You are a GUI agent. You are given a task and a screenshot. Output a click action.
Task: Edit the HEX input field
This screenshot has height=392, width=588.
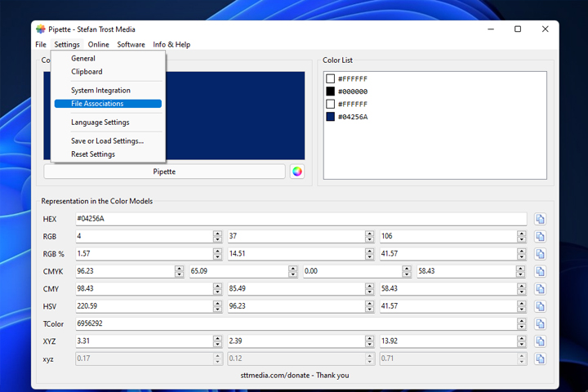click(x=301, y=219)
